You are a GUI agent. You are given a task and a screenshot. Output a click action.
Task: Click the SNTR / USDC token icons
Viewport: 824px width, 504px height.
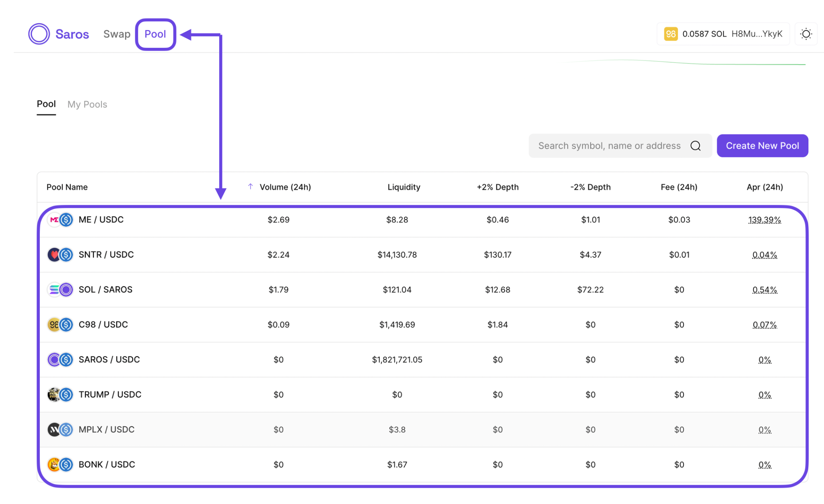coord(60,255)
